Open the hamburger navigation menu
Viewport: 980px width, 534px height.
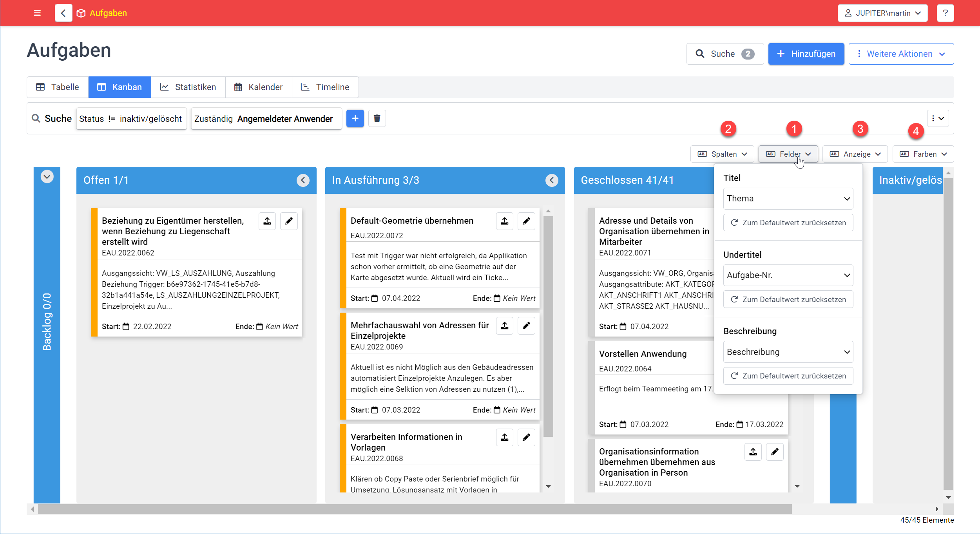point(37,13)
